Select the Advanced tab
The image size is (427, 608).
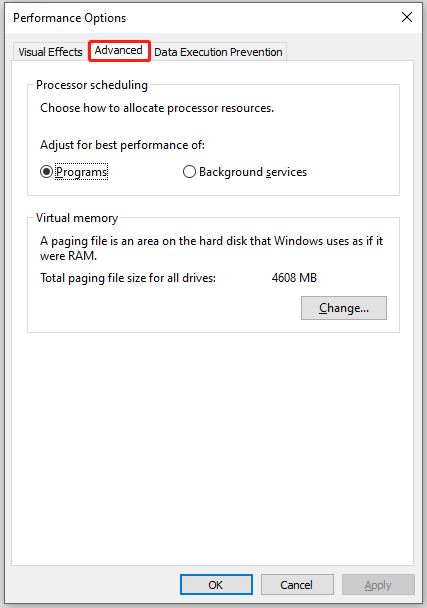coord(119,50)
